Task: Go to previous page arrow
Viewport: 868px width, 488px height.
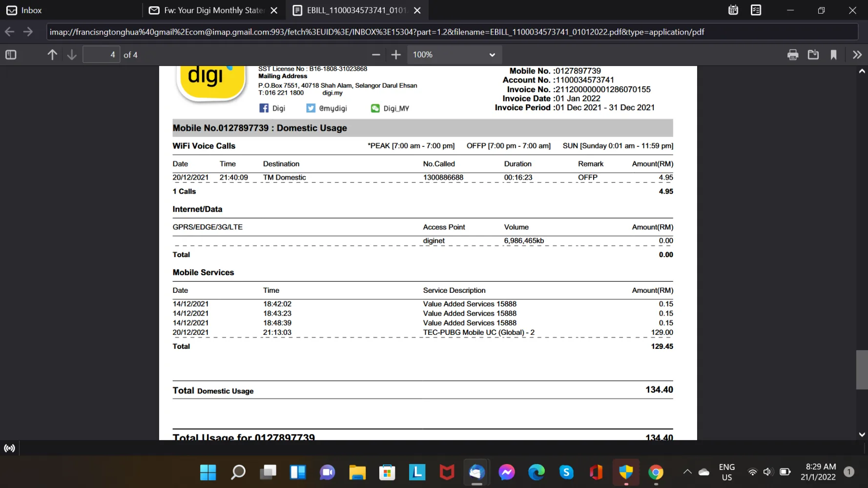Action: [52, 55]
